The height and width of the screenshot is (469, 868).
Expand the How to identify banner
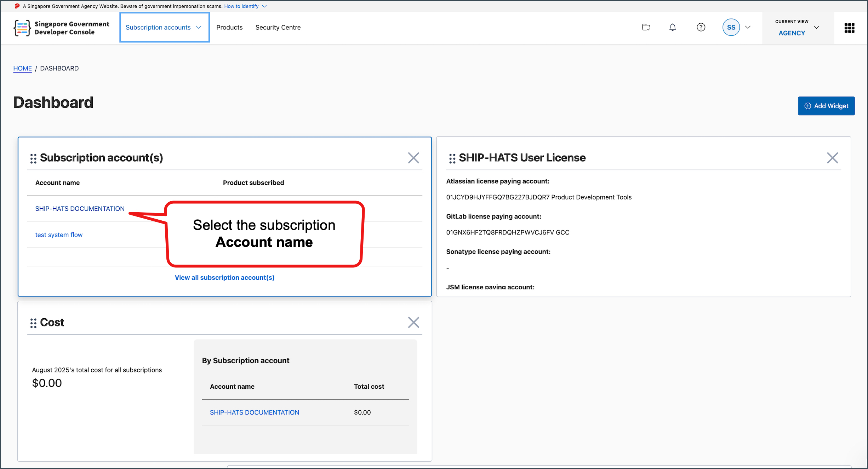point(245,6)
